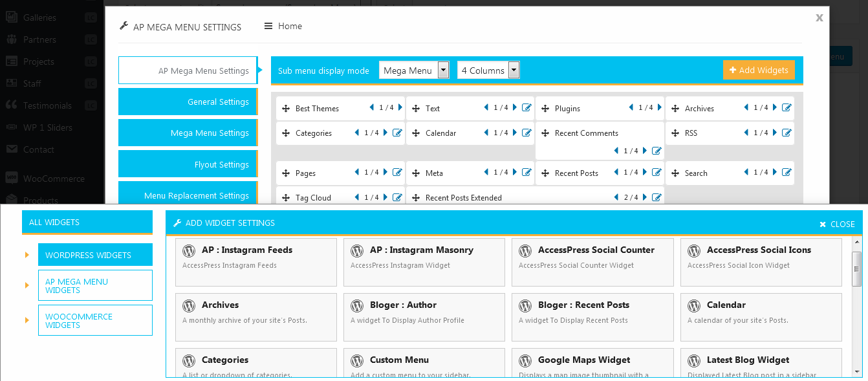The width and height of the screenshot is (868, 381).
Task: Add the Bloger : Author widget
Action: [424, 317]
